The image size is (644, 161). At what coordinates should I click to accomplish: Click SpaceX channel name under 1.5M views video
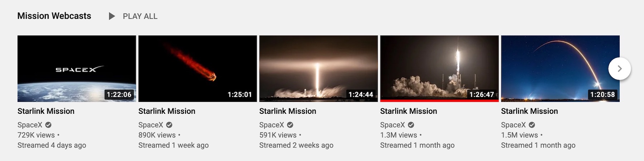pos(513,125)
